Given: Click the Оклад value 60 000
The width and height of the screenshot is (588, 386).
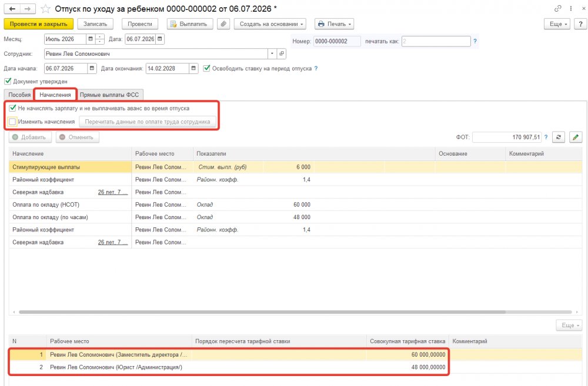Looking at the screenshot, I should click(302, 204).
